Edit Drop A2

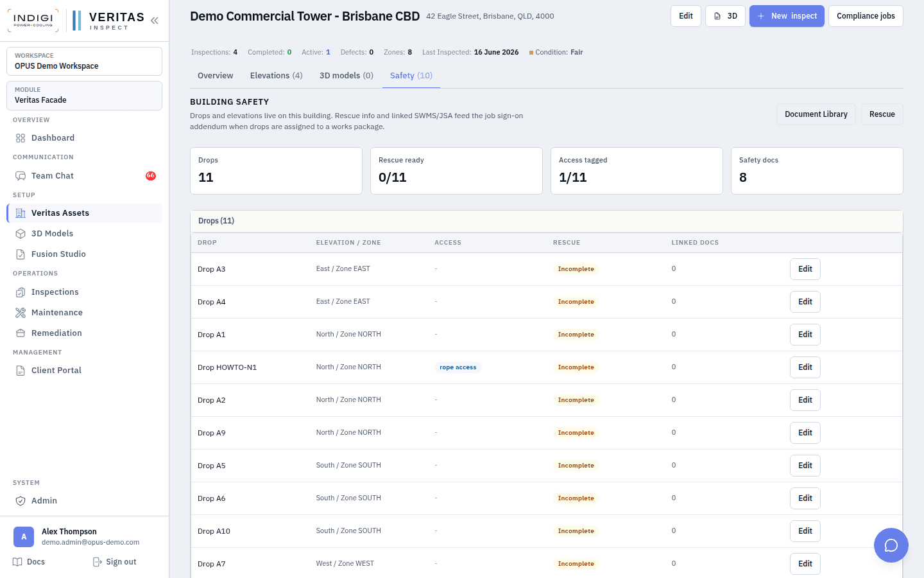[805, 400]
